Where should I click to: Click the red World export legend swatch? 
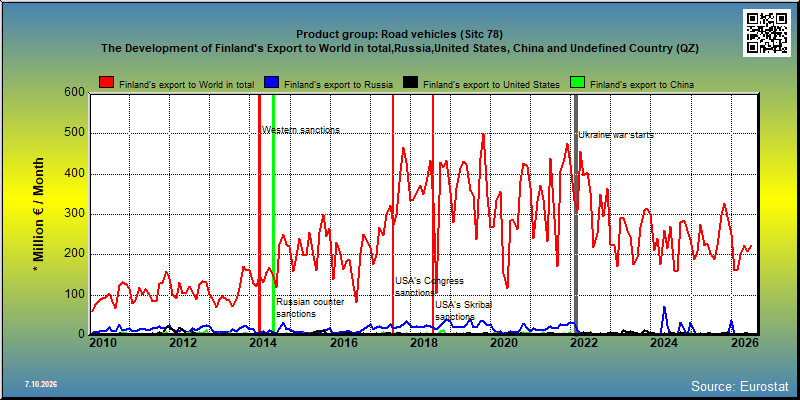[x=107, y=83]
